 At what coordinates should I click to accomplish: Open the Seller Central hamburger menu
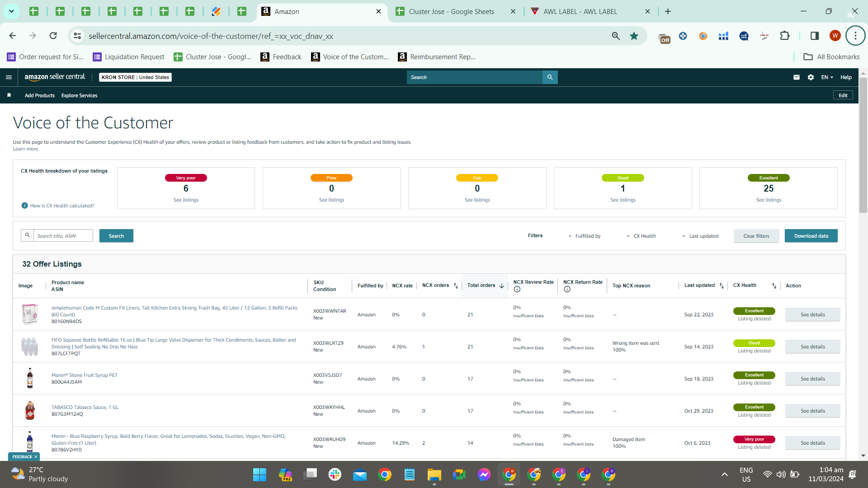pyautogui.click(x=9, y=77)
